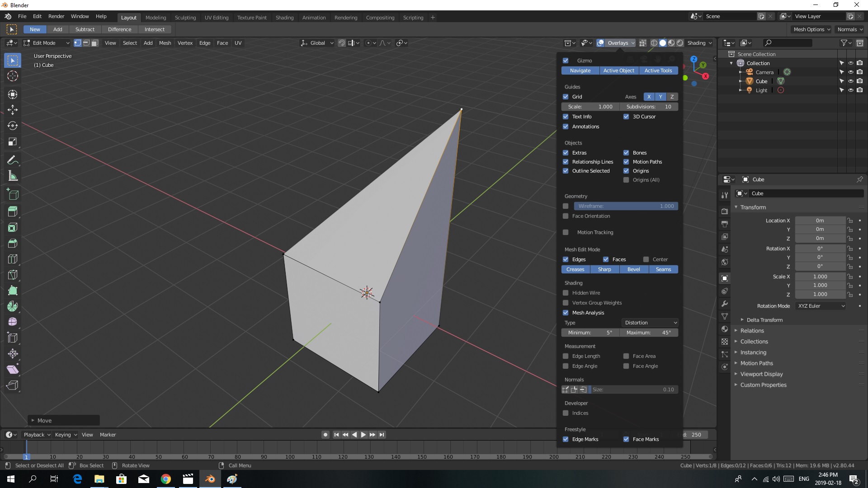This screenshot has width=868, height=488.
Task: Select the Bevel tool
Action: pos(13,243)
